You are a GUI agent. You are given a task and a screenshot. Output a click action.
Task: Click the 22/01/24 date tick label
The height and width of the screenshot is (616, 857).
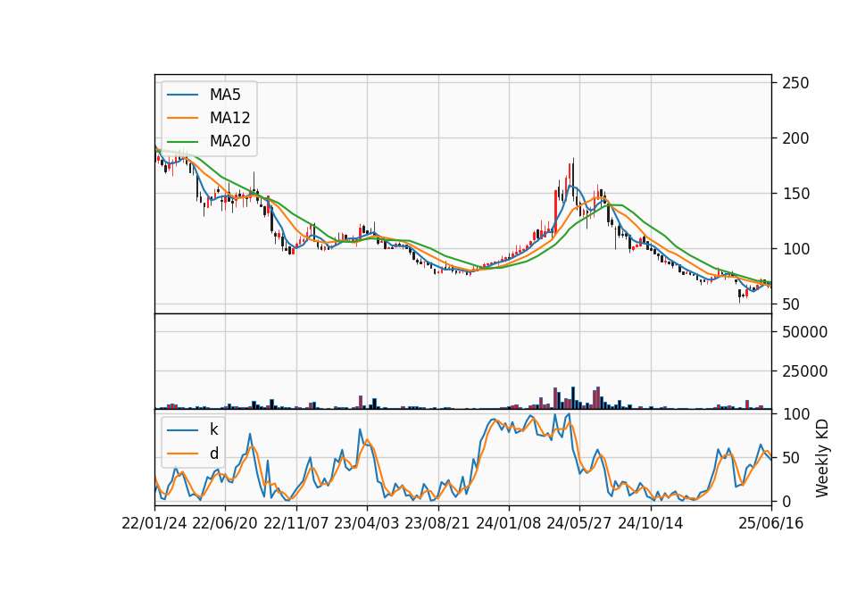coord(154,523)
